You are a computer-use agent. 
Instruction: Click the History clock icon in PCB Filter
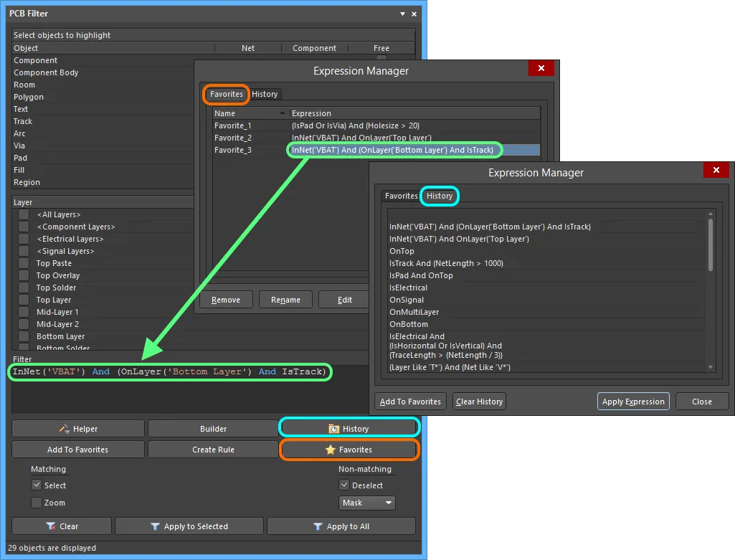(x=333, y=429)
